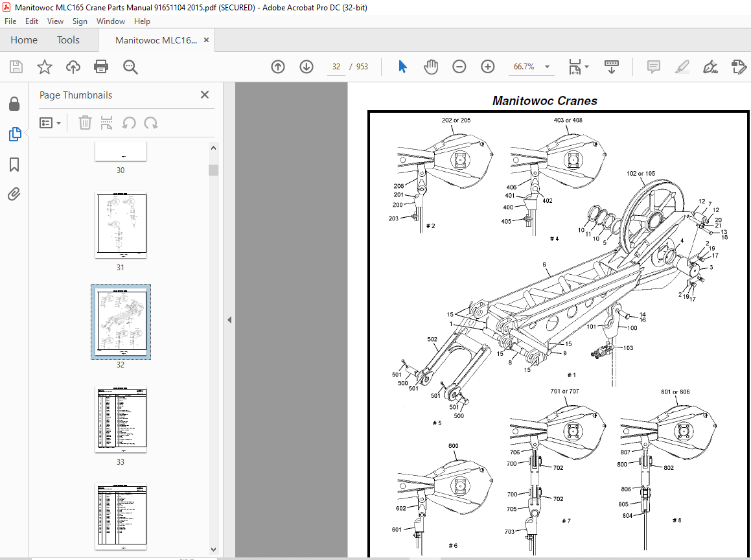Switch to the Home tab

tap(24, 40)
